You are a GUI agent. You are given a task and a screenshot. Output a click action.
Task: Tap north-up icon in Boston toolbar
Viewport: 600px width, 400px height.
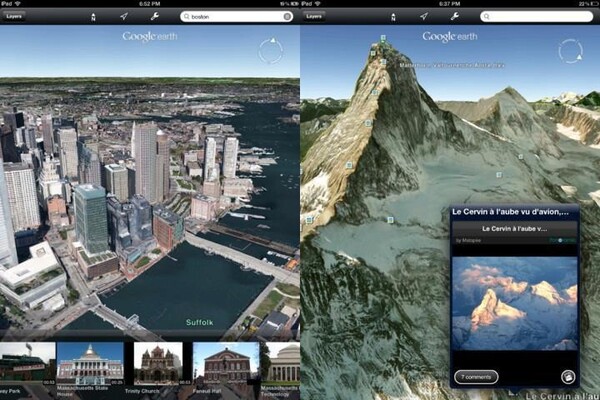(93, 17)
